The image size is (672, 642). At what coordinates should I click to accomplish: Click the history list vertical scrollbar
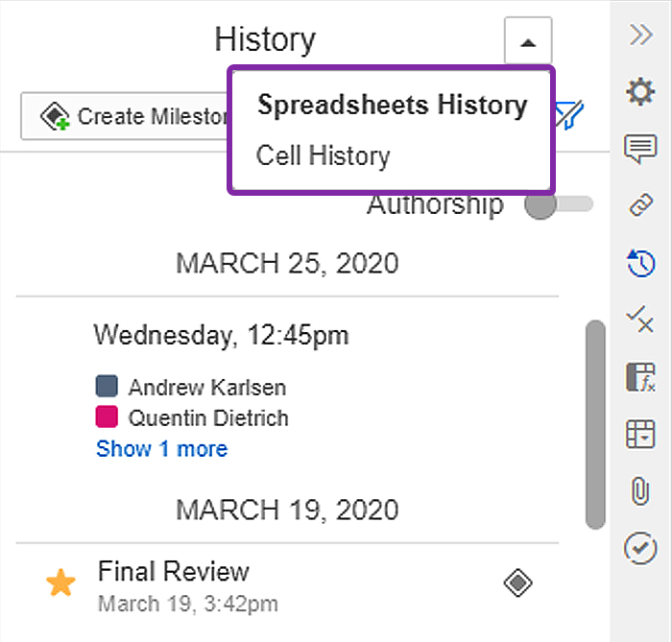point(595,424)
